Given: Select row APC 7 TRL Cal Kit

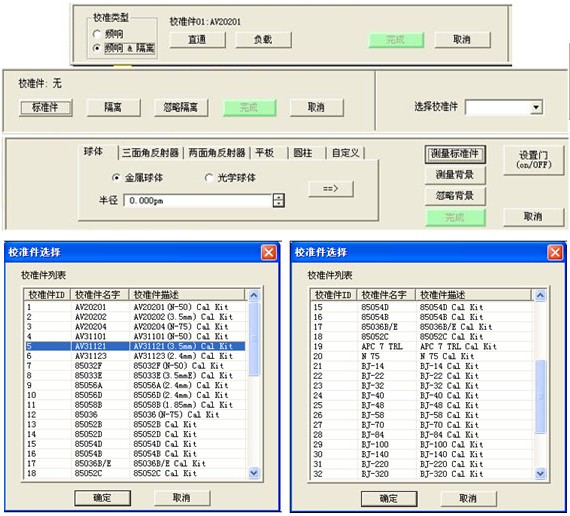Looking at the screenshot, I should pyautogui.click(x=421, y=347).
